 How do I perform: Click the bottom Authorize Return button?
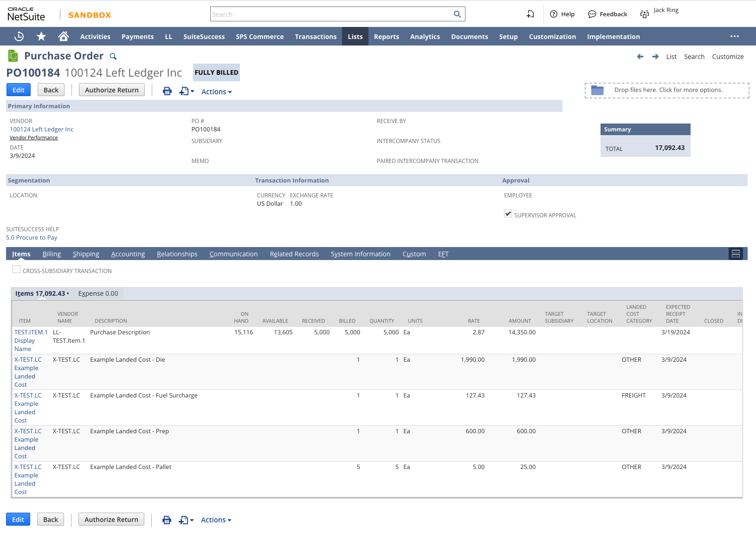pyautogui.click(x=111, y=520)
